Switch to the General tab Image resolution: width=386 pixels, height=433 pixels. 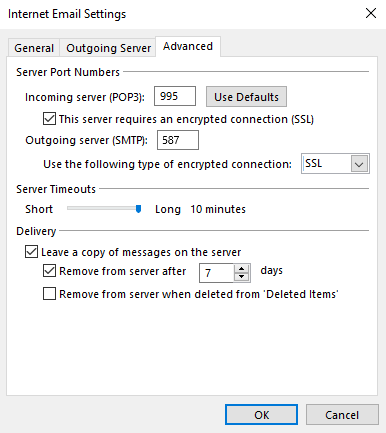pyautogui.click(x=34, y=48)
